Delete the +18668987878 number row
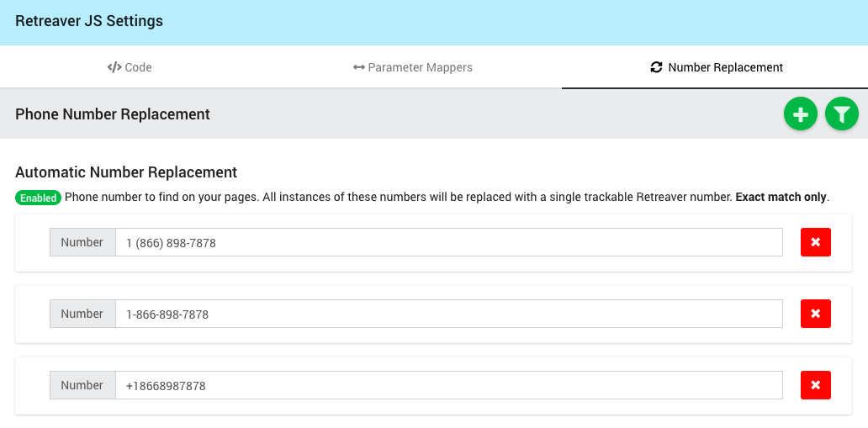This screenshot has width=868, height=428. pyautogui.click(x=815, y=385)
